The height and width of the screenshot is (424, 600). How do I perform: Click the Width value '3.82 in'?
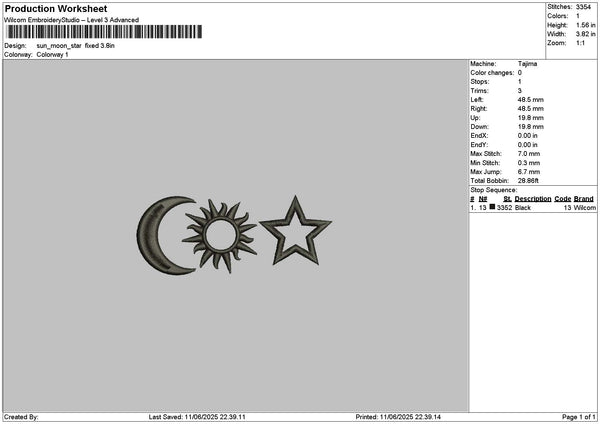585,34
